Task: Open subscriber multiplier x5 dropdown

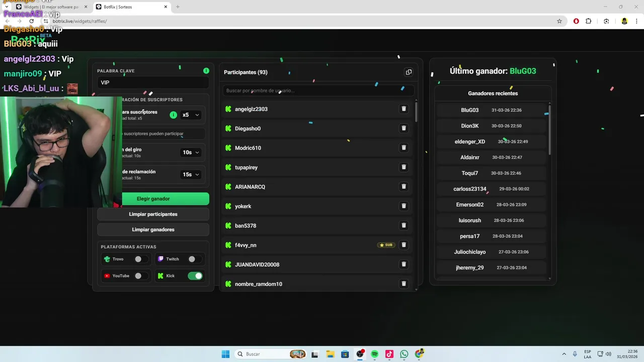Action: (191, 115)
